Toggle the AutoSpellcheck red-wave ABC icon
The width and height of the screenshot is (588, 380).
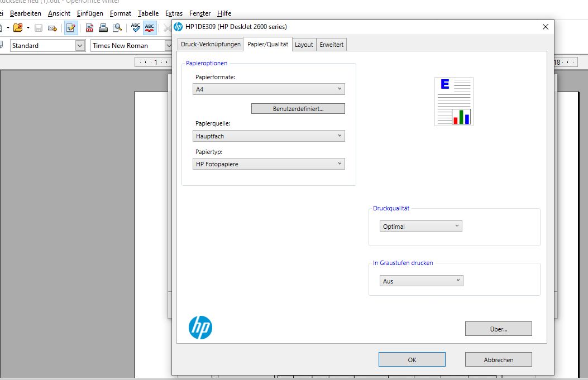click(149, 28)
